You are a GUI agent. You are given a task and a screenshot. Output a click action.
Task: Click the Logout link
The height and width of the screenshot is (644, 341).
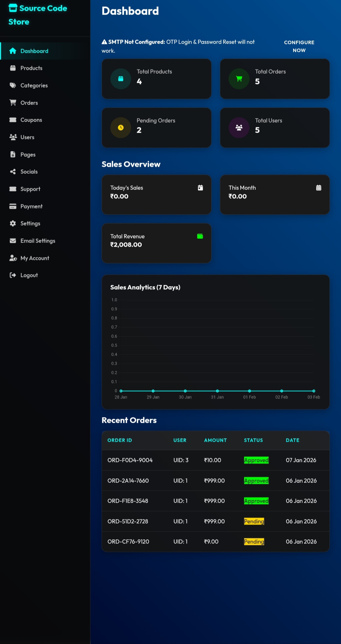point(45,275)
